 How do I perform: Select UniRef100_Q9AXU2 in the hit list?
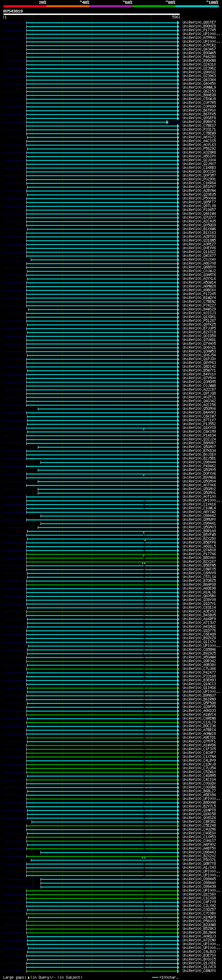point(199,72)
